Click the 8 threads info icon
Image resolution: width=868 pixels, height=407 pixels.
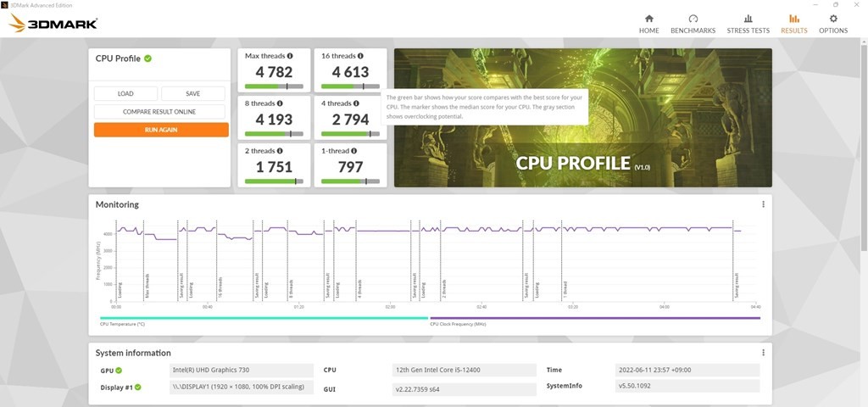click(280, 103)
